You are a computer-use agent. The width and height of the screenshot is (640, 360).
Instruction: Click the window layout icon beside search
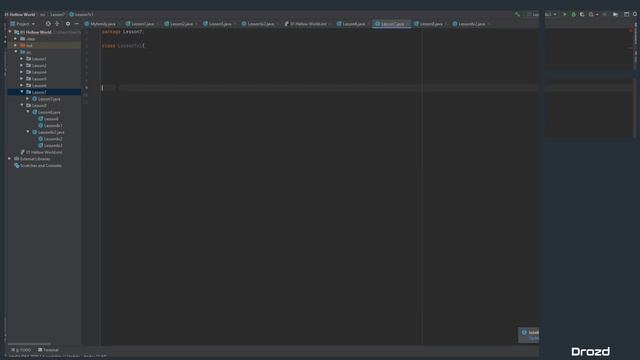point(627,14)
